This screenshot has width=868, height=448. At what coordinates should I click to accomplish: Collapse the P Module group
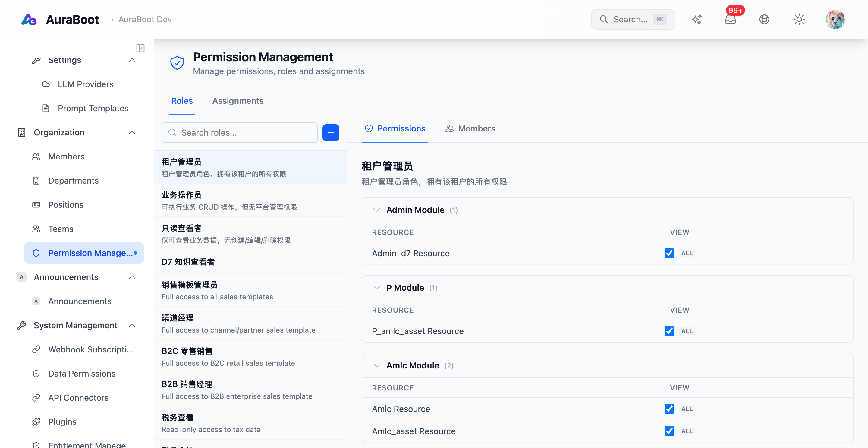(x=376, y=288)
